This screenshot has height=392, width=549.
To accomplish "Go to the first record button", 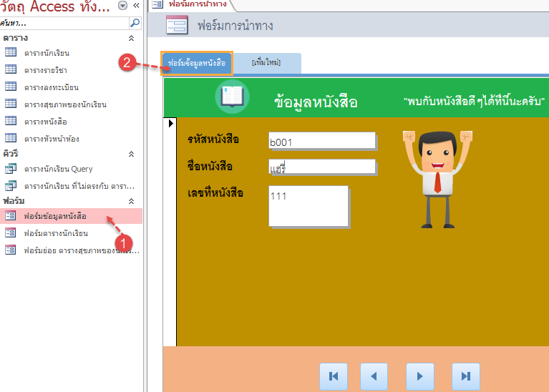I will click(334, 376).
